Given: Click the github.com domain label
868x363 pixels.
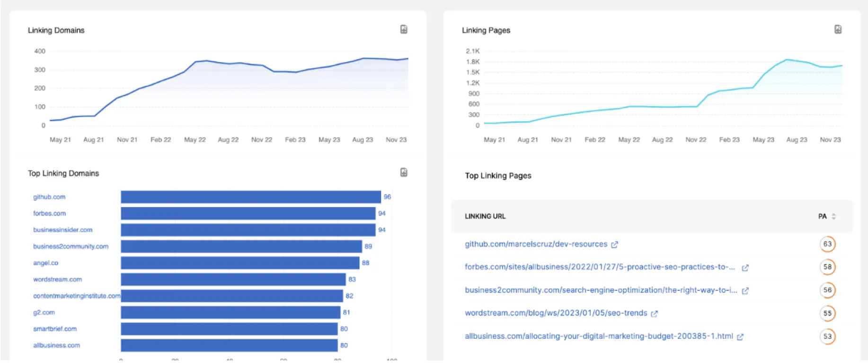Looking at the screenshot, I should coord(49,197).
